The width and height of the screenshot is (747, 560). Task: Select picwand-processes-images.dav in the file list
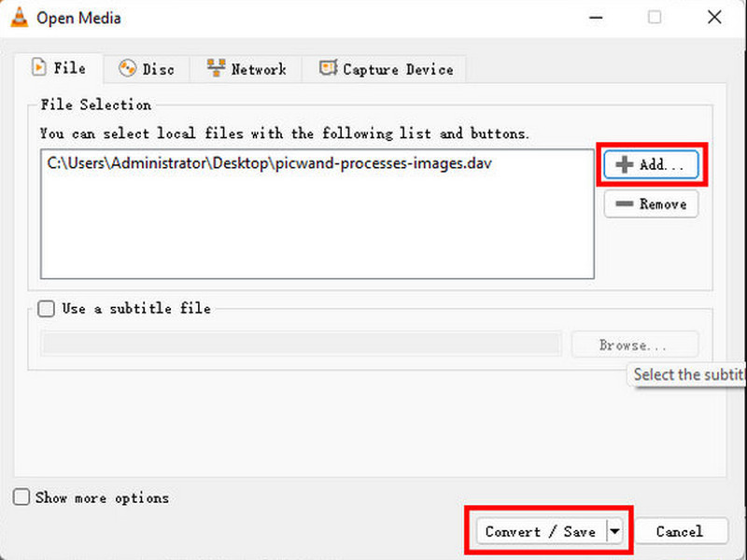[270, 162]
